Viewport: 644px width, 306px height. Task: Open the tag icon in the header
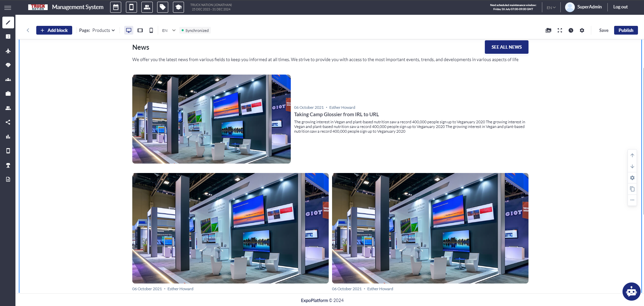163,7
